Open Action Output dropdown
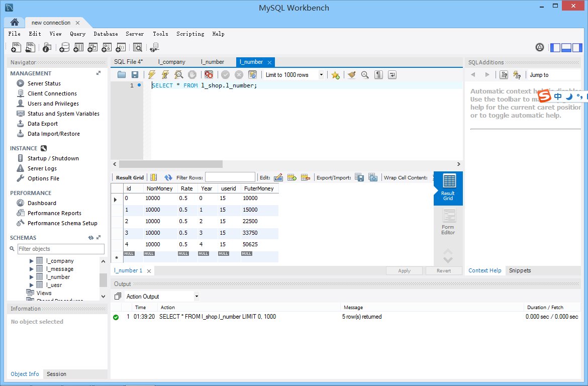This screenshot has width=588, height=386. (x=197, y=297)
